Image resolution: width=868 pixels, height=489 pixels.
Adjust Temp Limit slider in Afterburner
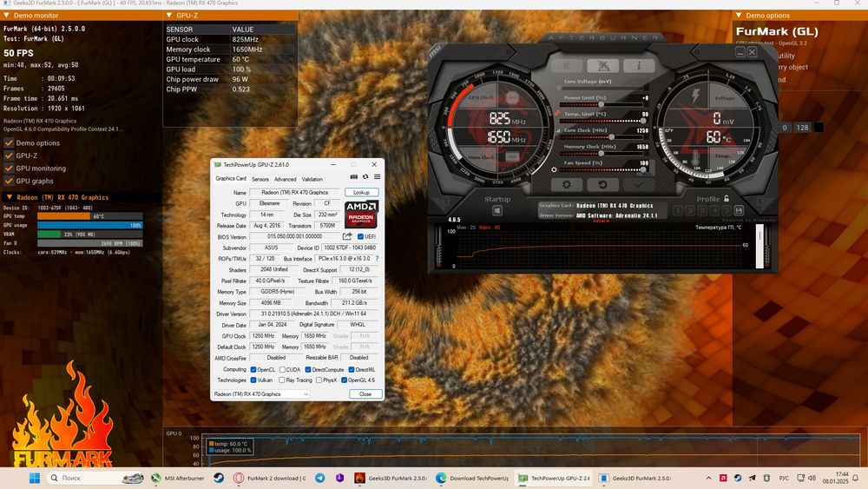[x=602, y=121]
